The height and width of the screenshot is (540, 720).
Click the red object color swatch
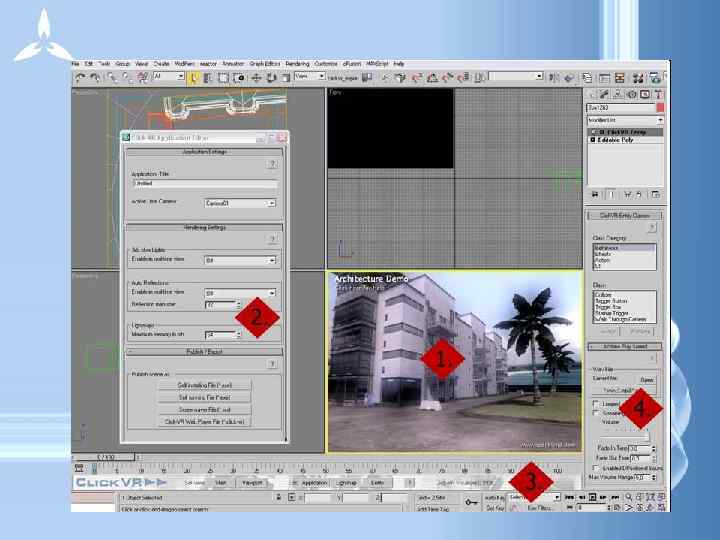(660, 107)
